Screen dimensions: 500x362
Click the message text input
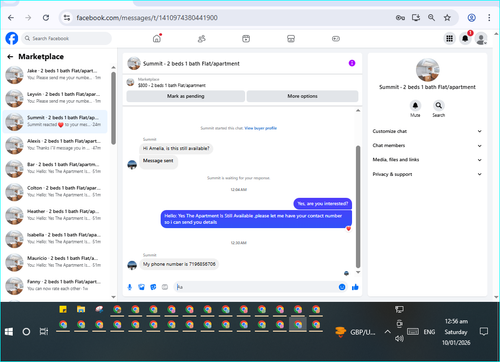coord(255,287)
